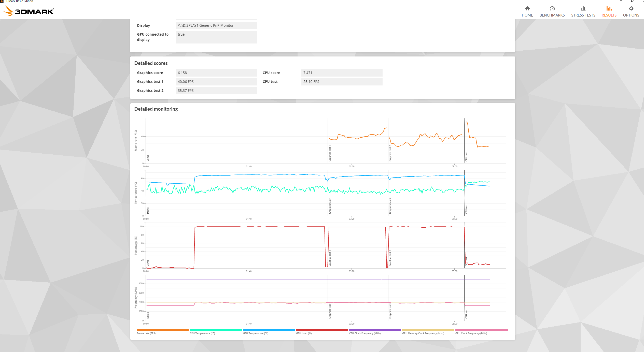The height and width of the screenshot is (352, 644).
Task: Click the 3DMark logo
Action: 29,11
